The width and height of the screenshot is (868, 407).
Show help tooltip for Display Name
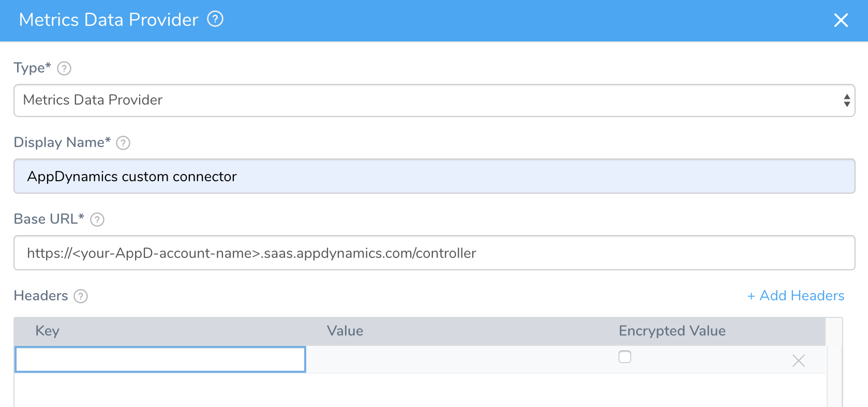[x=123, y=143]
